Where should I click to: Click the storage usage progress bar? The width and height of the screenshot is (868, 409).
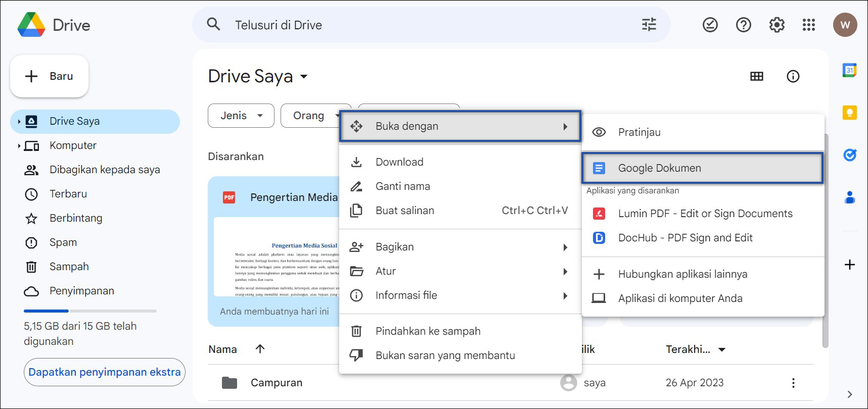tap(90, 311)
